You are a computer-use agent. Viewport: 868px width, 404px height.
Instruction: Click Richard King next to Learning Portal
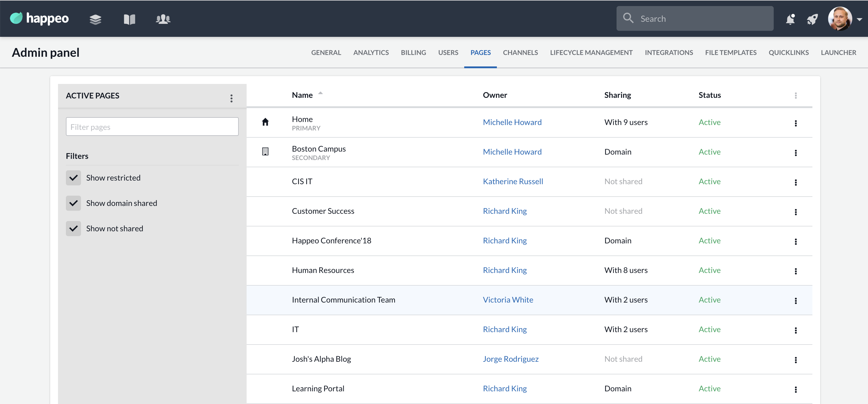(504, 388)
